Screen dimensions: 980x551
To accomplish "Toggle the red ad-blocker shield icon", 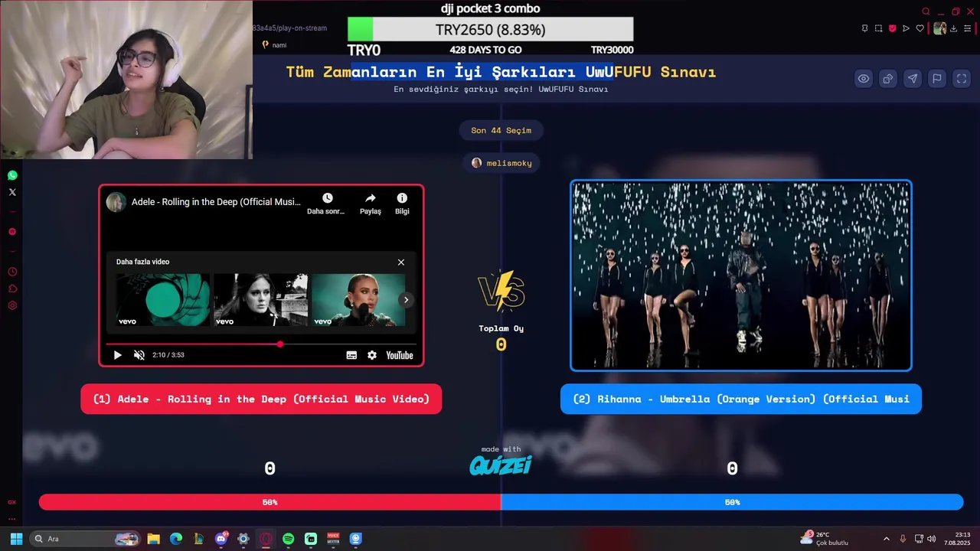I will [892, 28].
